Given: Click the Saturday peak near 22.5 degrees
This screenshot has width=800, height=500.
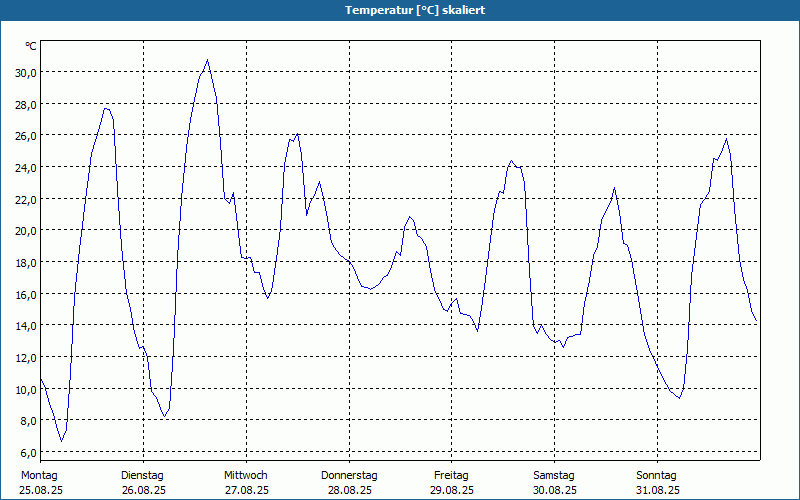Looking at the screenshot, I should point(615,188).
